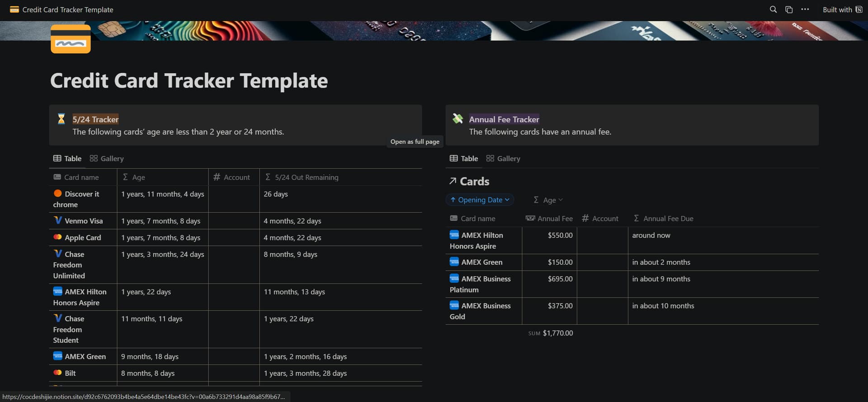868x402 pixels.
Task: Click the duplicate page icon
Action: [x=789, y=9]
